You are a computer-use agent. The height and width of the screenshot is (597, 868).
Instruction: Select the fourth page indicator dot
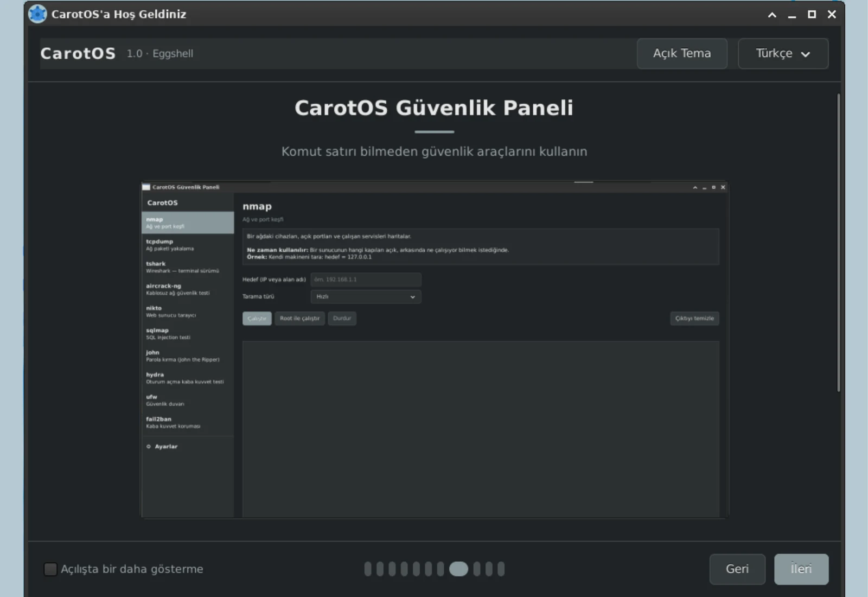click(404, 569)
